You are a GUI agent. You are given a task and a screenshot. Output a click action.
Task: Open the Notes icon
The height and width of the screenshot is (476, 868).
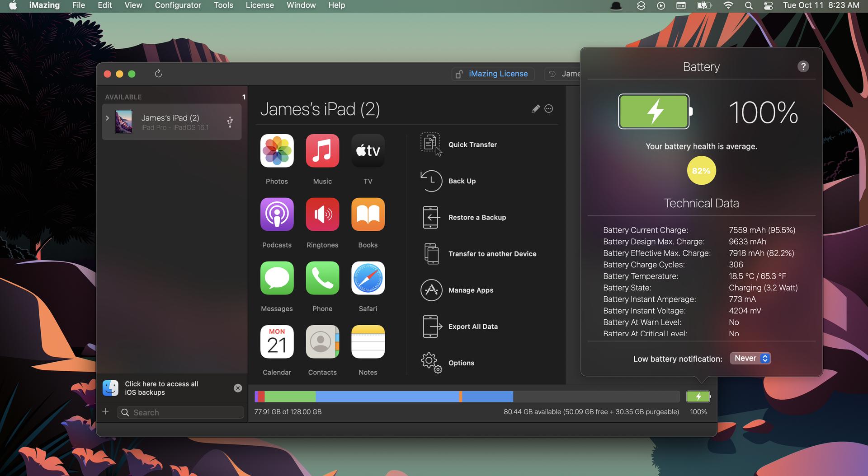pos(368,342)
